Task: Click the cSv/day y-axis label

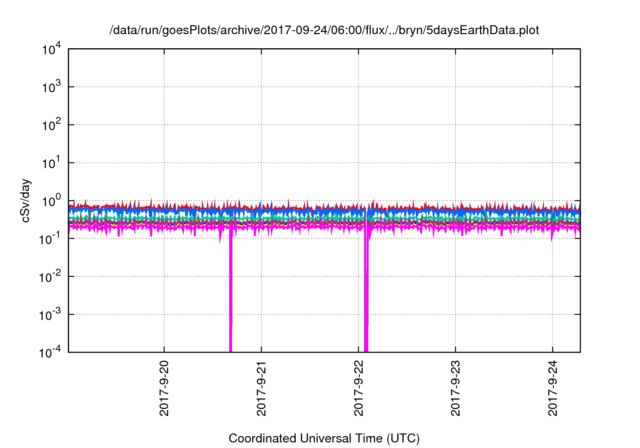Action: coord(26,200)
